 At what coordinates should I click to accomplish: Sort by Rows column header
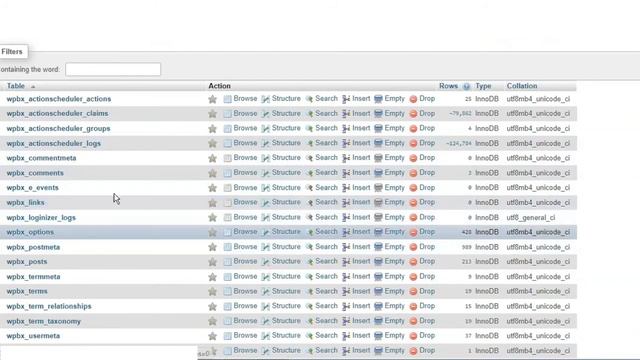(x=448, y=86)
